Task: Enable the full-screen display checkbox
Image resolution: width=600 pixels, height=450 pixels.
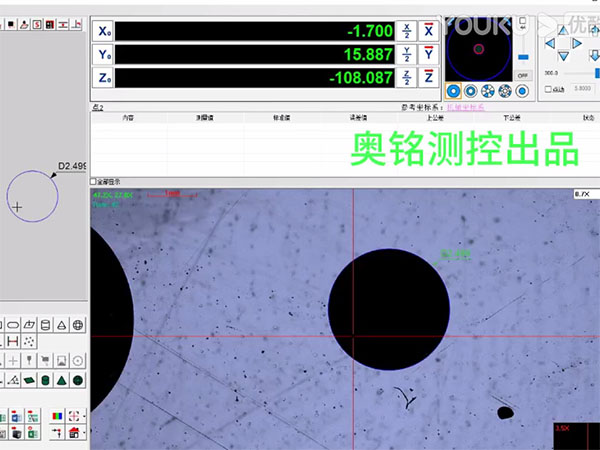Action: (94, 182)
